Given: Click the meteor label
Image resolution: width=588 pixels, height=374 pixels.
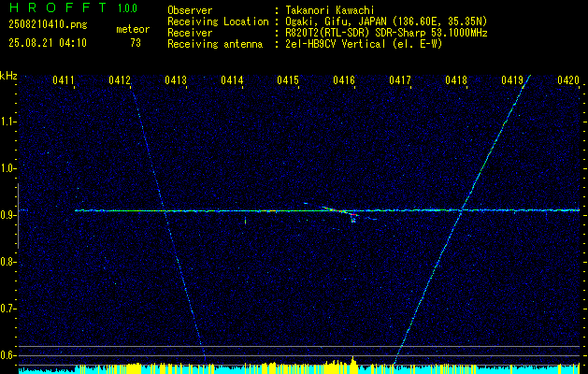Looking at the screenshot, I should 133,29.
